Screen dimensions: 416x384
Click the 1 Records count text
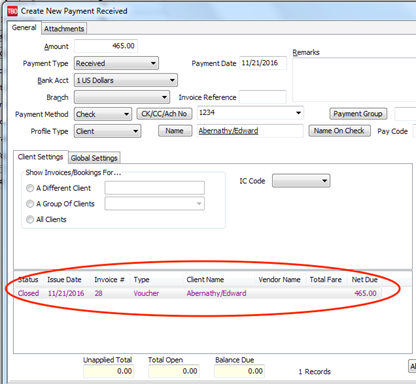pyautogui.click(x=315, y=371)
